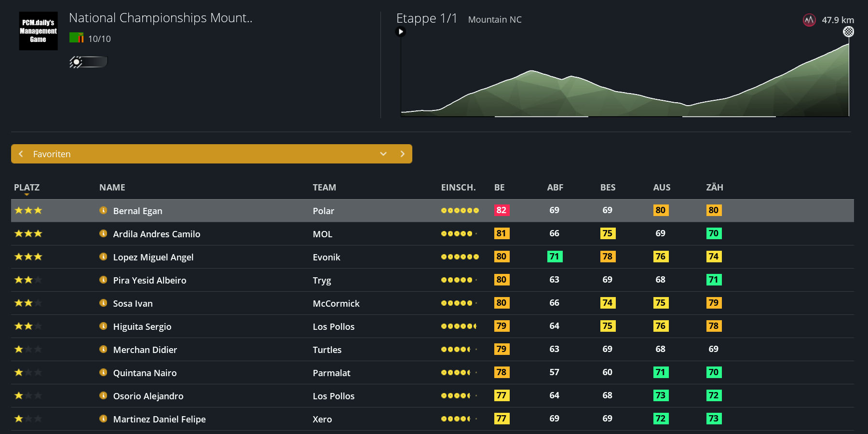Click the Polar team cell
Screen dimensions: 868x434
tap(324, 211)
